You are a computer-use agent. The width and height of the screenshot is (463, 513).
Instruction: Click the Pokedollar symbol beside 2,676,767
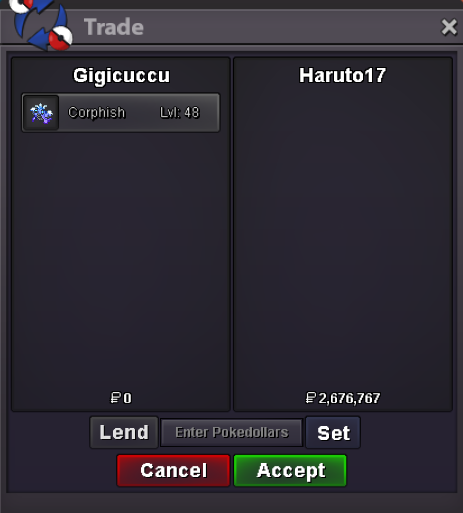coord(310,398)
